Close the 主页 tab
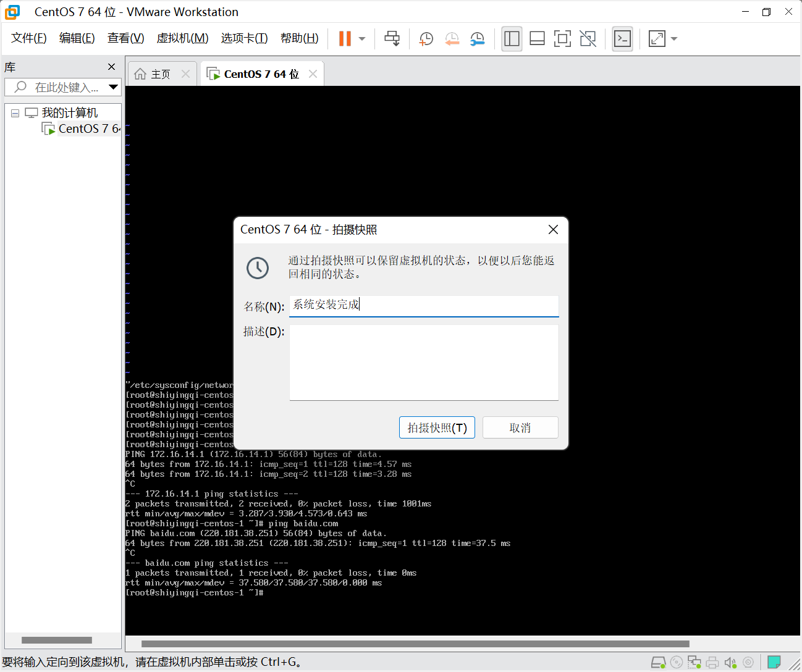 (185, 74)
